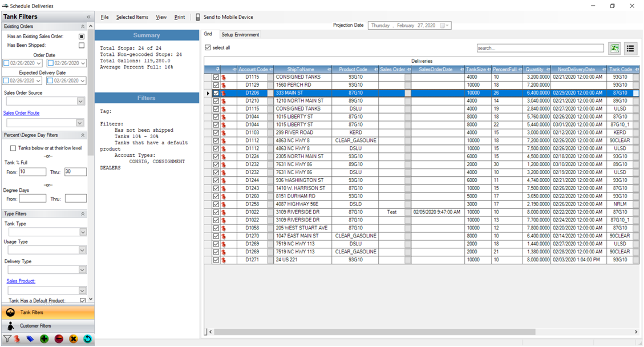Screen dimensions: 644x347
Task: Open the Sales Order Route dropdown
Action: click(x=80, y=123)
